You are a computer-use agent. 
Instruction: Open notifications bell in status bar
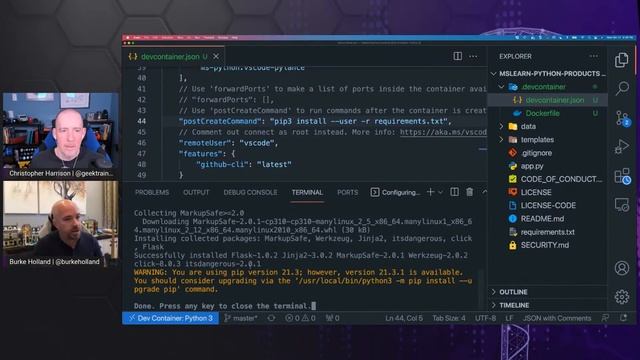[623, 318]
